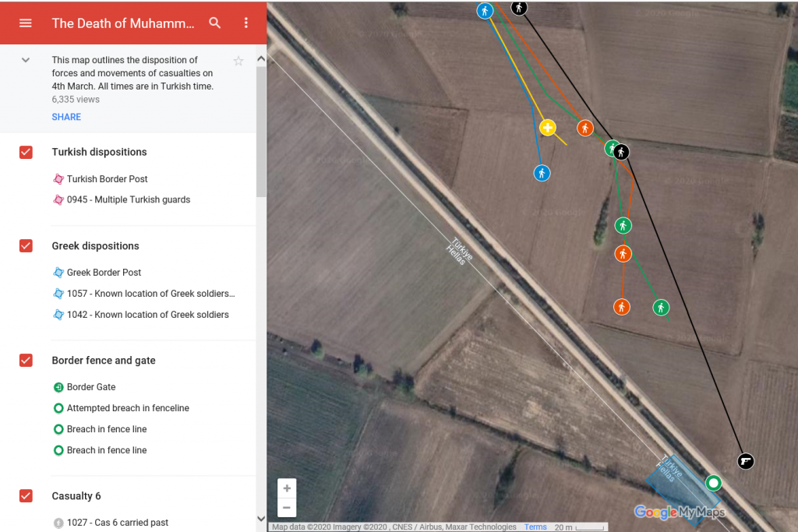Image resolution: width=798 pixels, height=532 pixels.
Task: Collapse the map description chevron
Action: pyautogui.click(x=26, y=60)
